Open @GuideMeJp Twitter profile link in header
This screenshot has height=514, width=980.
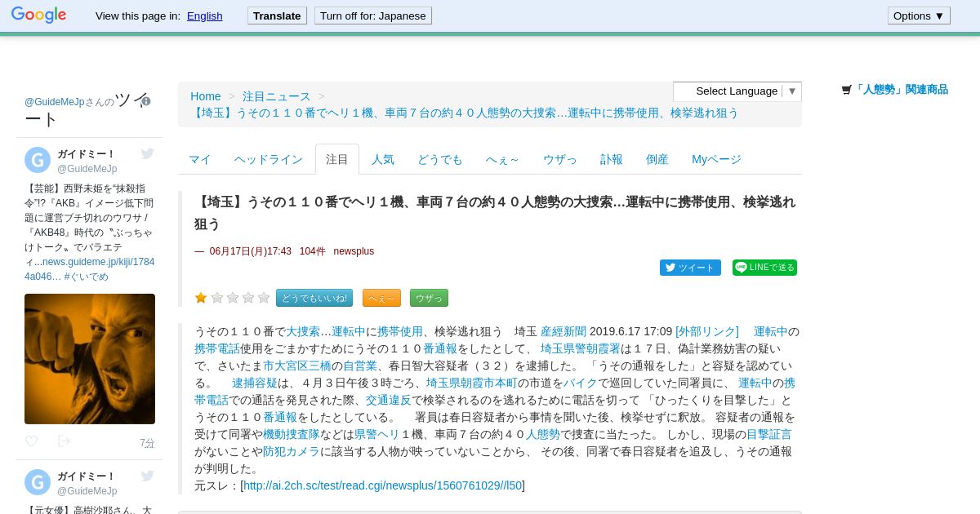[x=55, y=102]
